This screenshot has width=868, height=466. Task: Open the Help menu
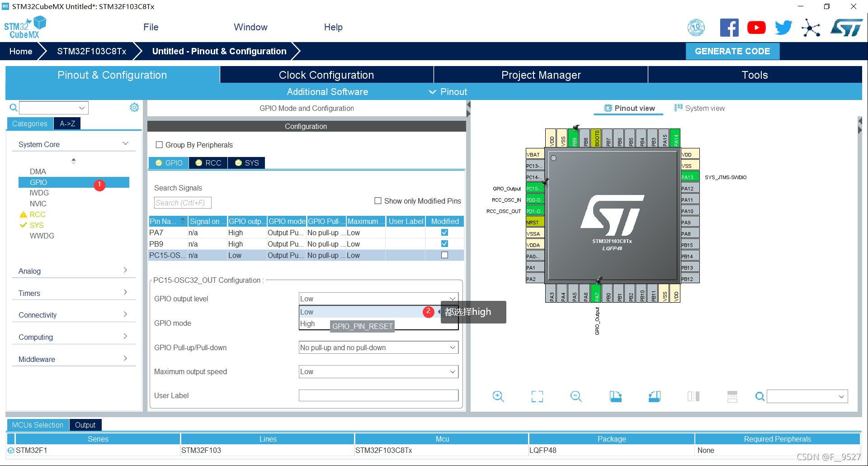333,27
